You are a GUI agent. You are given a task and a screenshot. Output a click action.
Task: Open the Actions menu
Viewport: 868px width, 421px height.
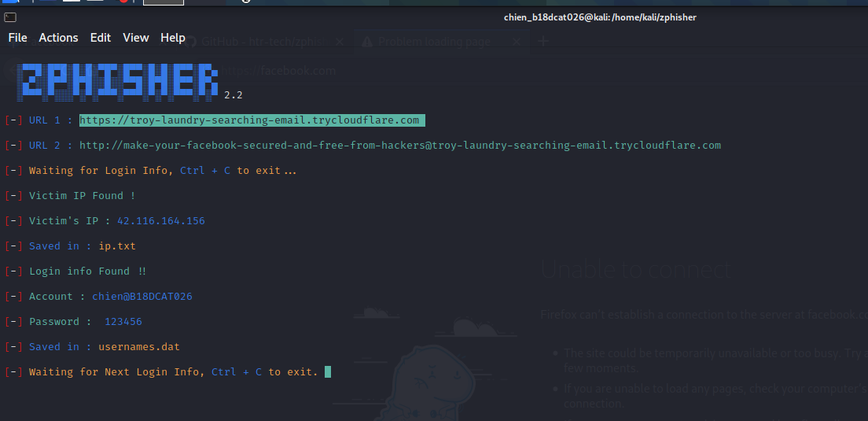59,38
